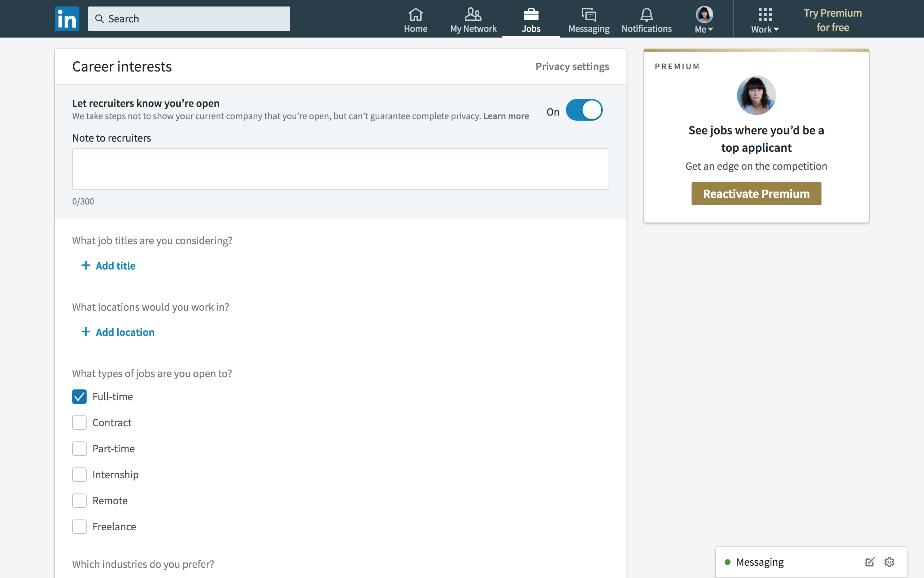Compose a new message from Messaging bar

(x=869, y=562)
